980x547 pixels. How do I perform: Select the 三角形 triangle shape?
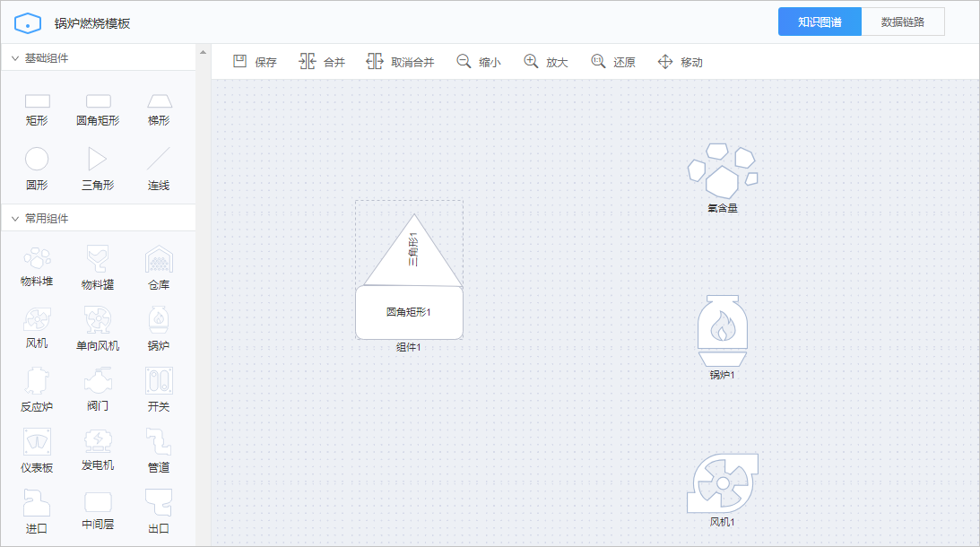tap(98, 169)
